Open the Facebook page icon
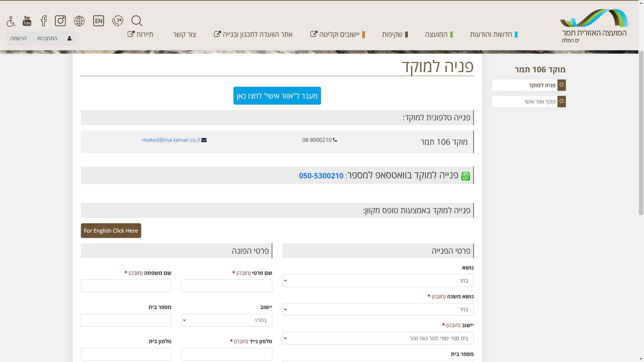Viewport: 644px width, 362px height. tap(44, 21)
